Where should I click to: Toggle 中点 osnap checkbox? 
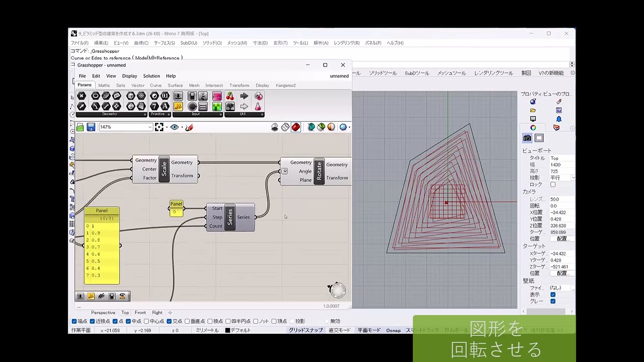128,321
